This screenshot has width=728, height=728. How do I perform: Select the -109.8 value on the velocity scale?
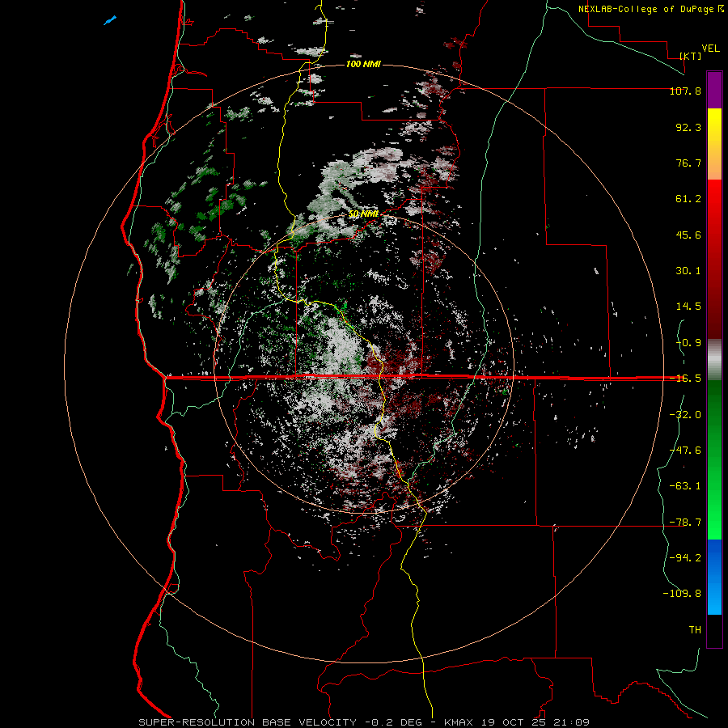682,594
